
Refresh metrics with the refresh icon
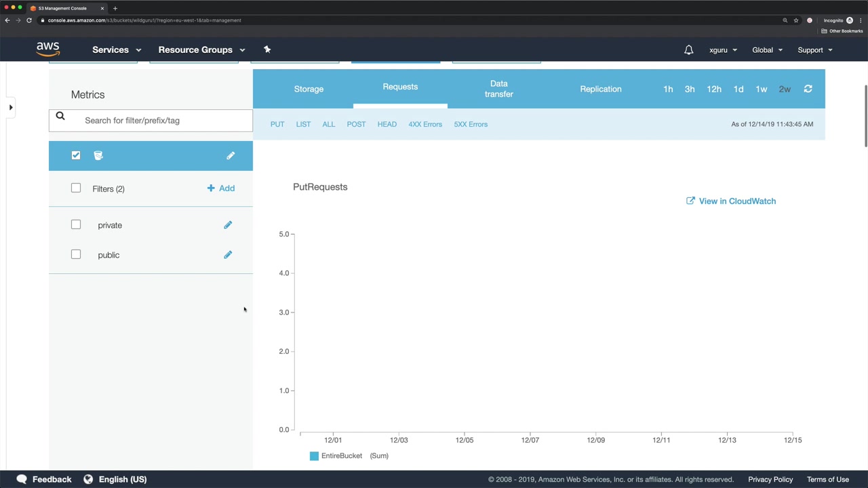[x=808, y=89]
